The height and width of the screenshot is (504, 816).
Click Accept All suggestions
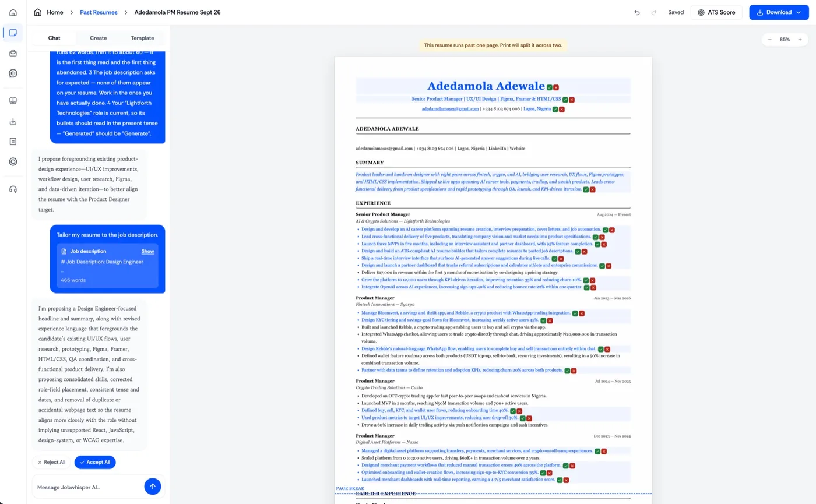point(95,462)
